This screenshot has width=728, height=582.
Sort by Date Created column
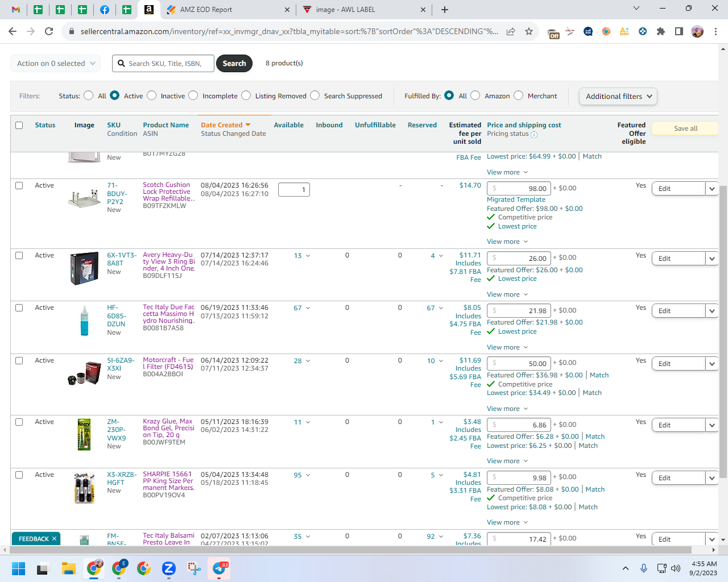[226, 125]
